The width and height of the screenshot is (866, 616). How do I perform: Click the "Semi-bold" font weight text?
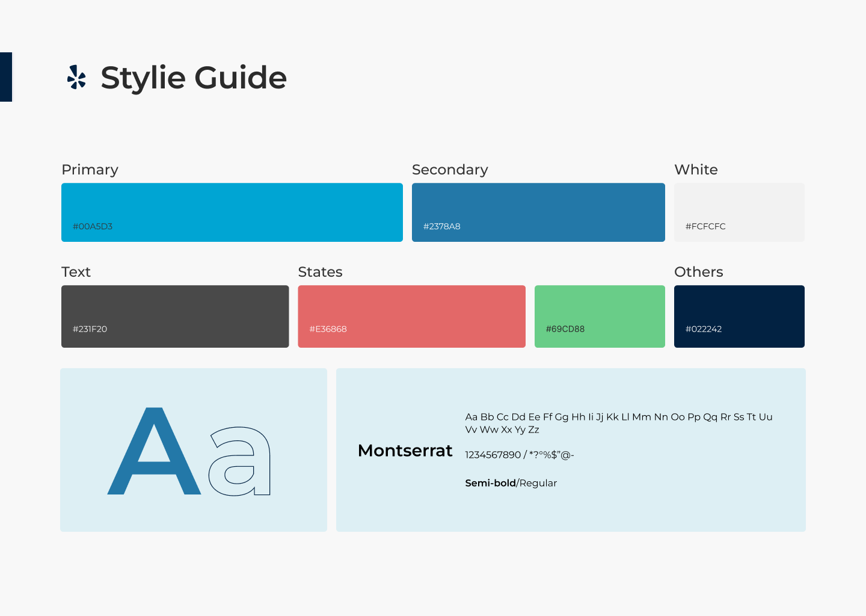490,483
